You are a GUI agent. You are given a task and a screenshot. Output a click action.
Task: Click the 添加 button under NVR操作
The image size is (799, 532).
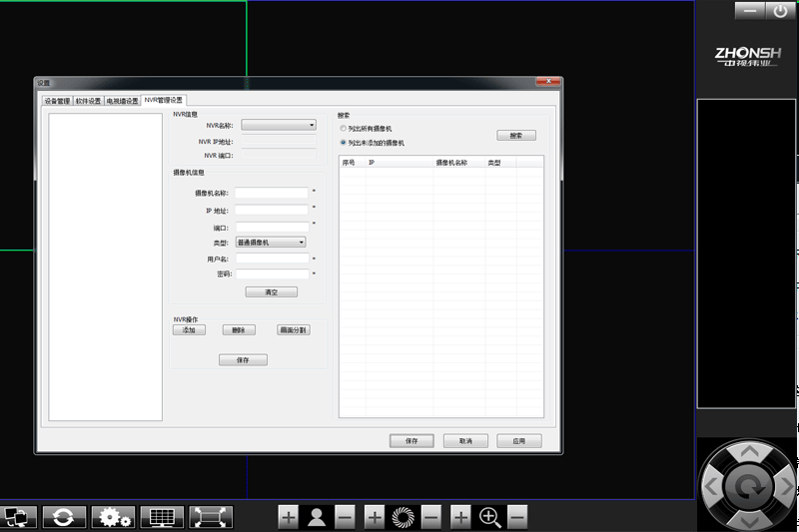pyautogui.click(x=189, y=330)
